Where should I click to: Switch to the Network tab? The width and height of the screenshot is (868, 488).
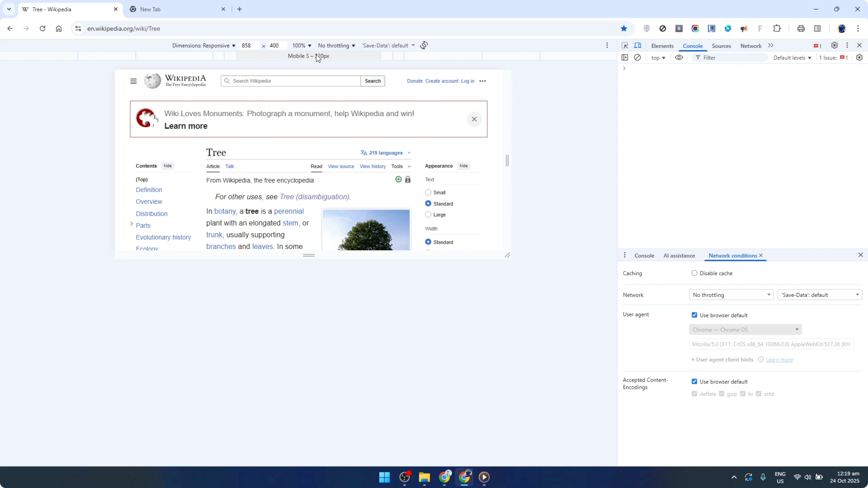[751, 46]
